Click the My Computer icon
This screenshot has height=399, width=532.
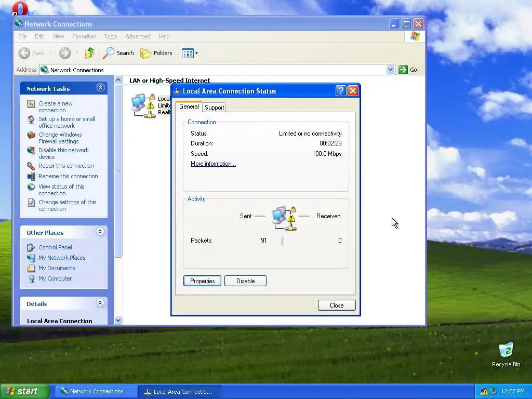31,279
